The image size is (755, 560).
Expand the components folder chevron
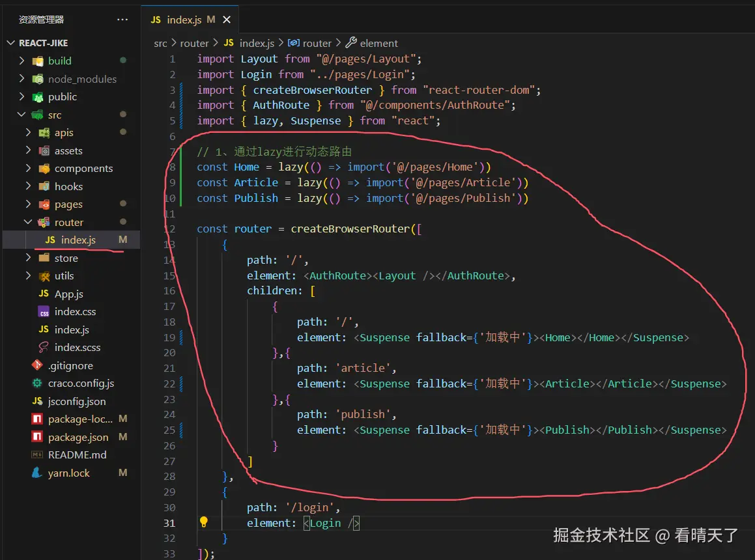28,169
